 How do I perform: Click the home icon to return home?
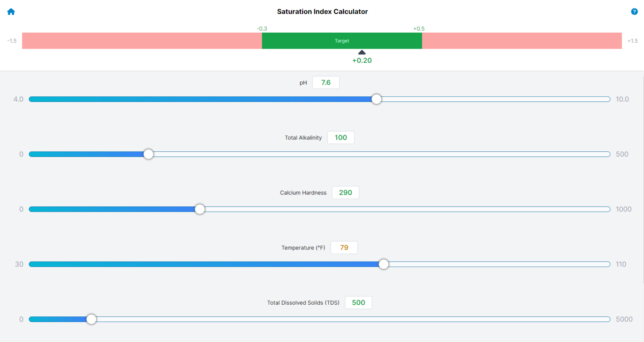click(x=11, y=11)
